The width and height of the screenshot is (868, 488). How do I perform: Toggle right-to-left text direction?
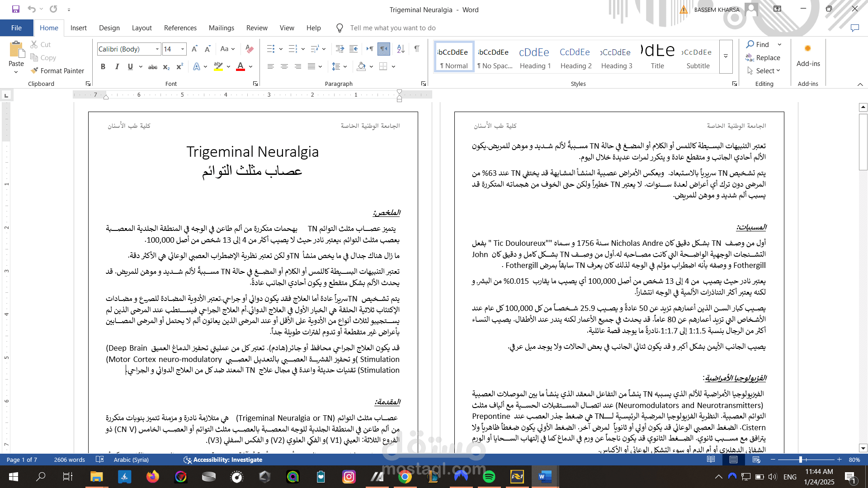pos(384,49)
